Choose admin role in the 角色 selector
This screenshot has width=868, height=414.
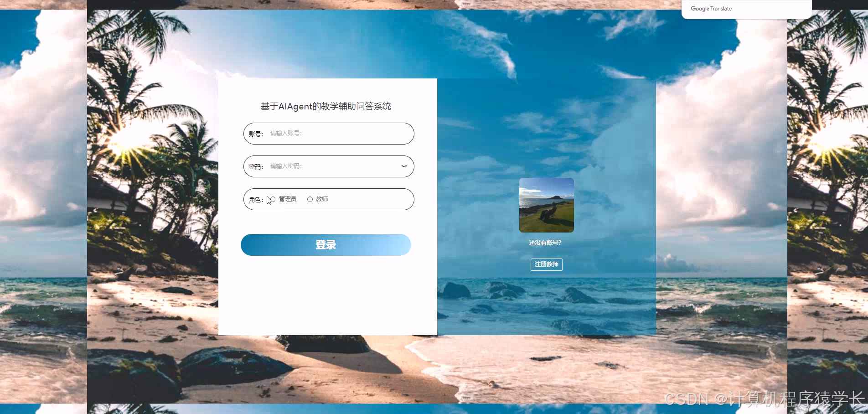[x=272, y=199]
